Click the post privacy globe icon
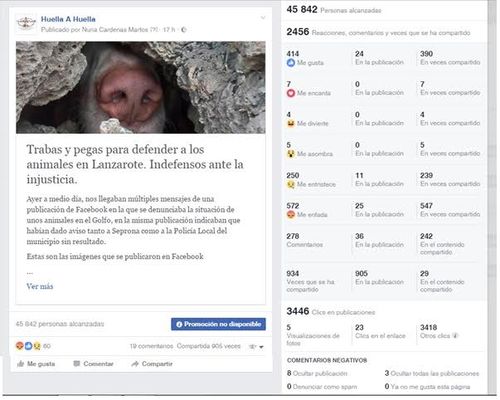The height and width of the screenshot is (400, 500). click(x=183, y=30)
